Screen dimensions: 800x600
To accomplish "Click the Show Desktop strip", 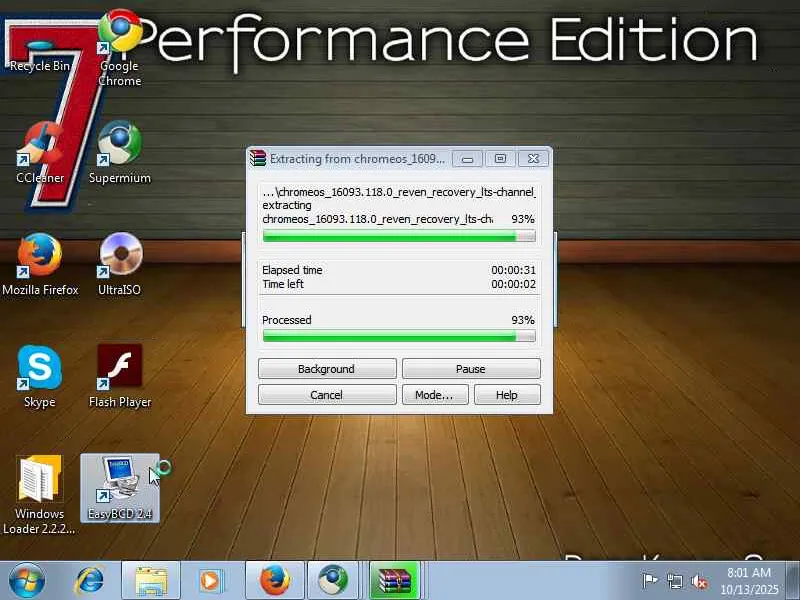I will (793, 581).
